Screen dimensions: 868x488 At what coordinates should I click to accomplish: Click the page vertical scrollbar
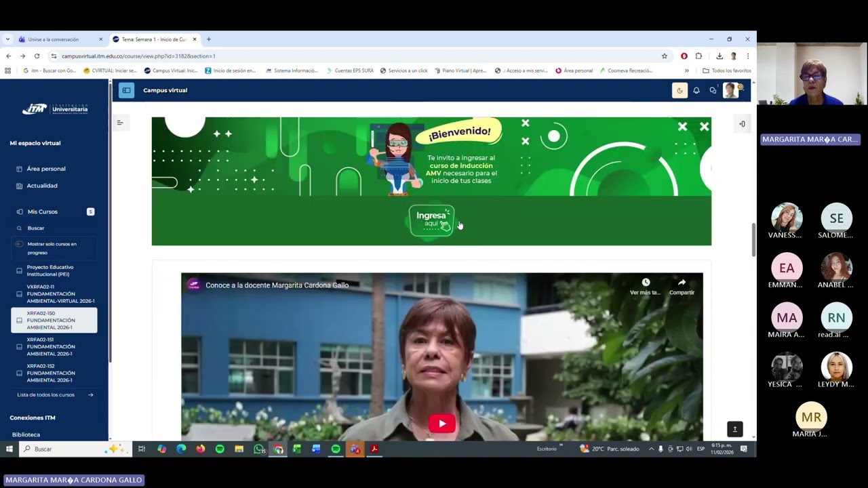coord(753,239)
